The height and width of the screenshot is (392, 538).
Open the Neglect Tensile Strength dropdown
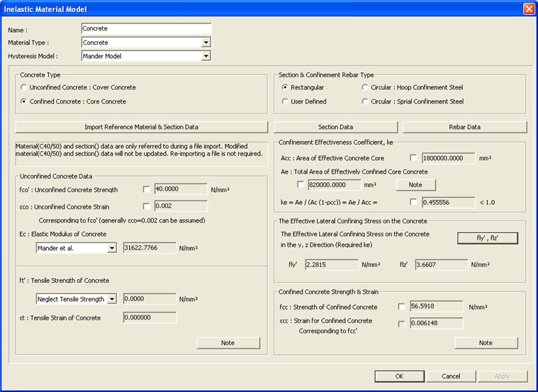click(112, 299)
